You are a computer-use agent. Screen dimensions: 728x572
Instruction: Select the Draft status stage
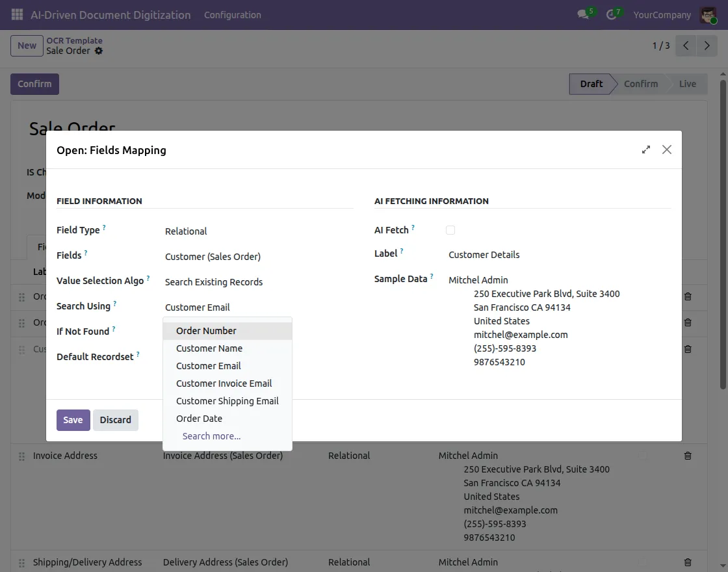[591, 84]
